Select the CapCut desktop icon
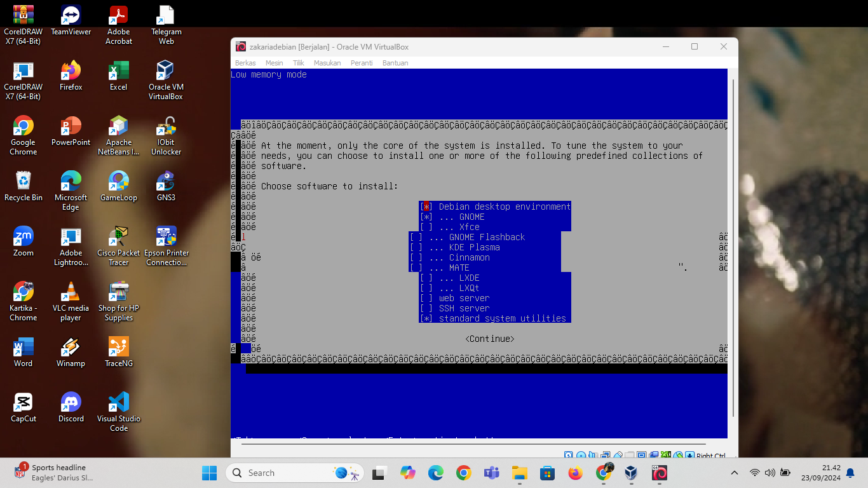The image size is (868, 488). tap(24, 408)
